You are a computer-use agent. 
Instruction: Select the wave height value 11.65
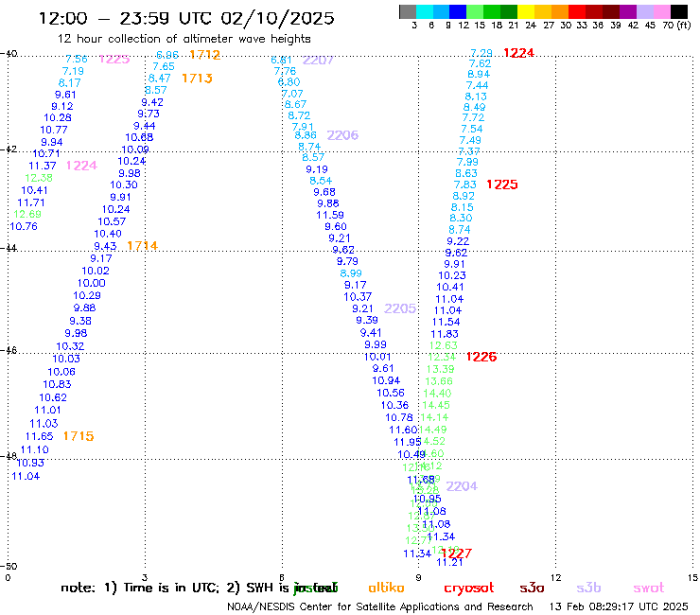(40, 436)
